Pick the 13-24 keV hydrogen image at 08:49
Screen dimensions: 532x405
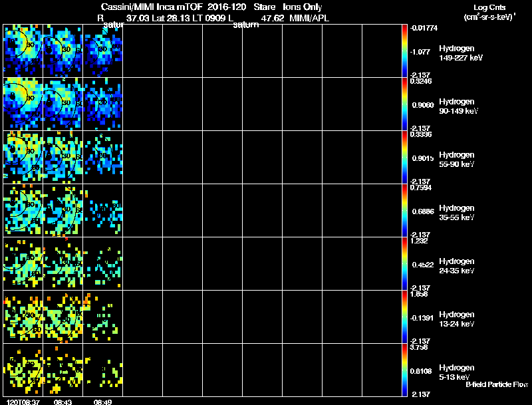pyautogui.click(x=102, y=317)
